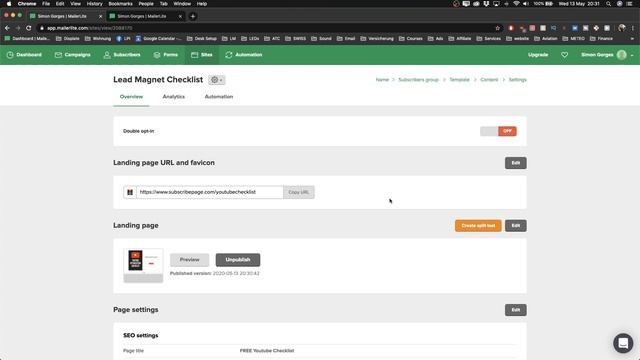This screenshot has width=640, height=360.
Task: Open the Automation section in navigation bar
Action: pos(243,55)
